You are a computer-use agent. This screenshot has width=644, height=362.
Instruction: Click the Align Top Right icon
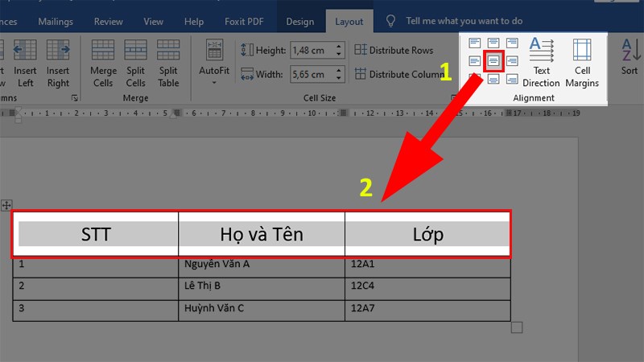[x=512, y=43]
